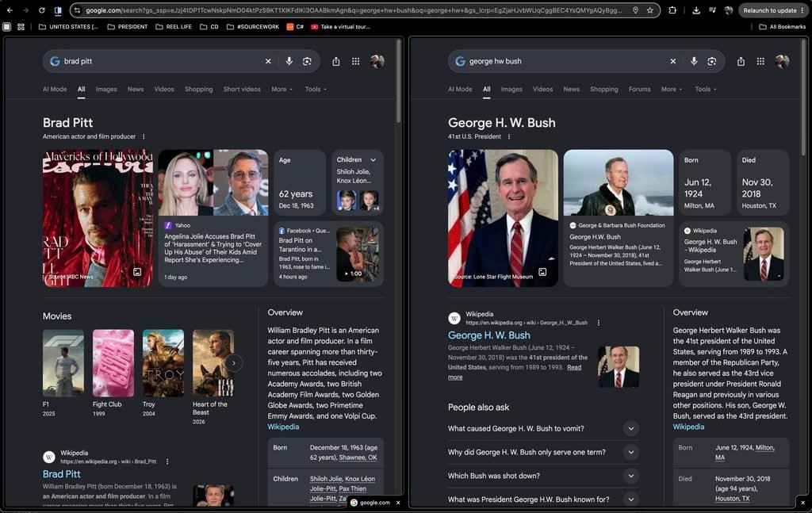Open the "George H. W. Bush" Wikipedia result title
The width and height of the screenshot is (812, 513).
488,335
